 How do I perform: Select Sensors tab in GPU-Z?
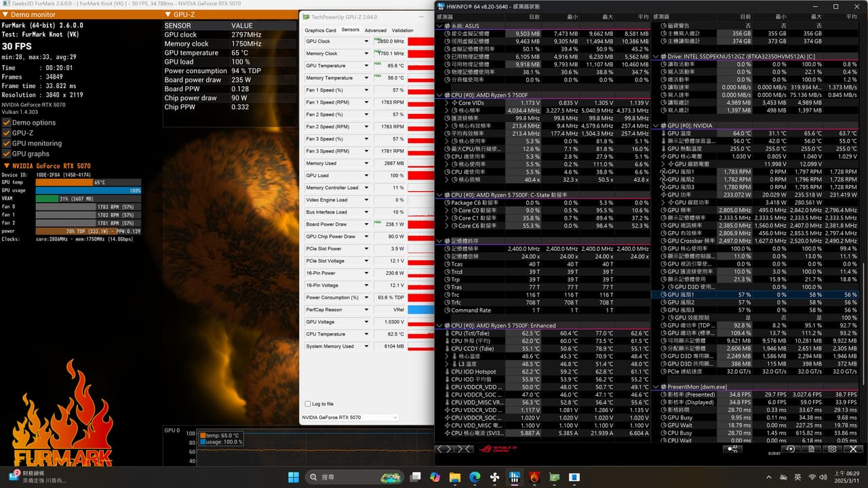(x=351, y=30)
